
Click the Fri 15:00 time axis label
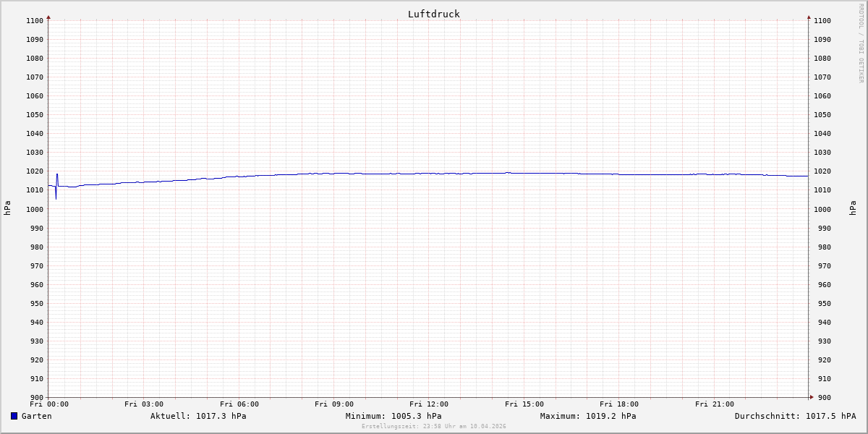click(524, 404)
